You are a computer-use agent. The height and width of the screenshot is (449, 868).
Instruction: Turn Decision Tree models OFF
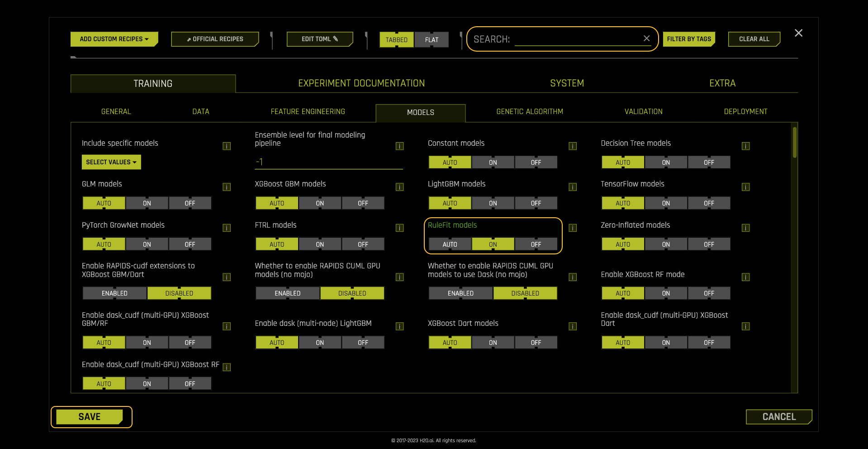tap(709, 162)
